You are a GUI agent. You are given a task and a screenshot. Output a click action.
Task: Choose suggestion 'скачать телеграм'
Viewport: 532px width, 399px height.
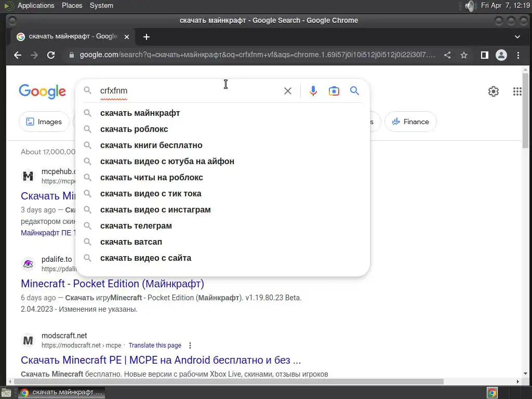(x=222, y=226)
